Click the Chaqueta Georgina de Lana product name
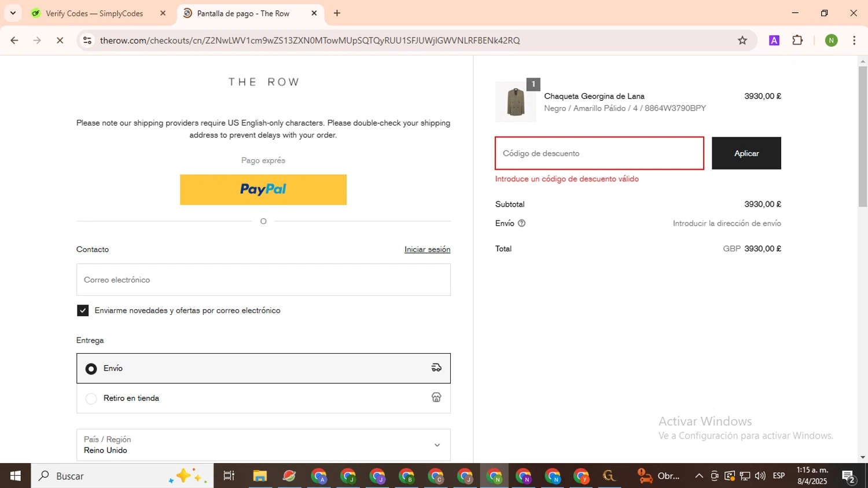The width and height of the screenshot is (868, 488). (x=594, y=96)
